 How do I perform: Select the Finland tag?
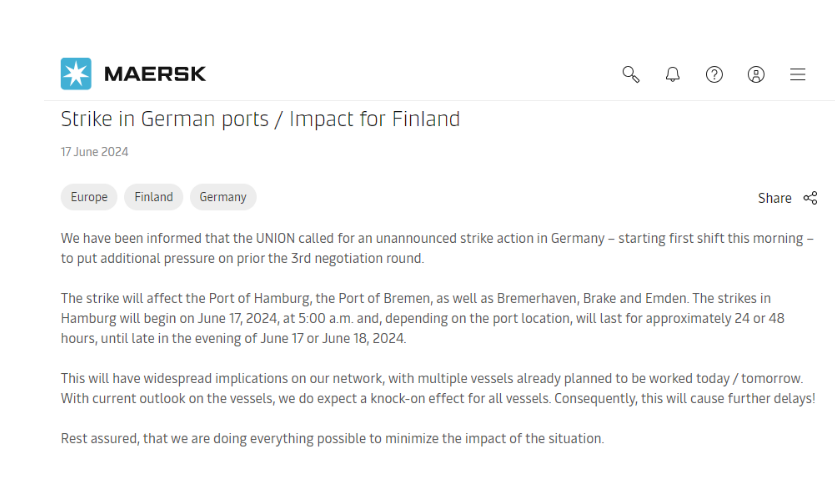tap(153, 197)
